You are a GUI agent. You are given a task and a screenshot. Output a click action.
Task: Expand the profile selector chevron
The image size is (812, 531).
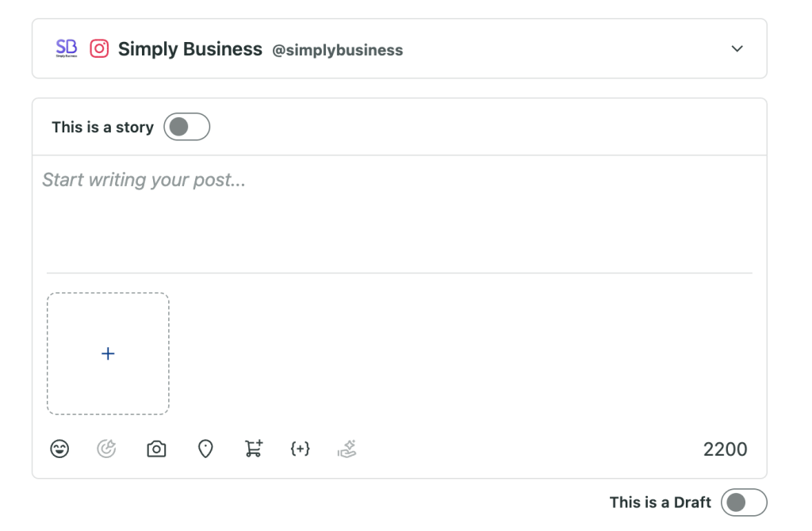[x=737, y=48]
